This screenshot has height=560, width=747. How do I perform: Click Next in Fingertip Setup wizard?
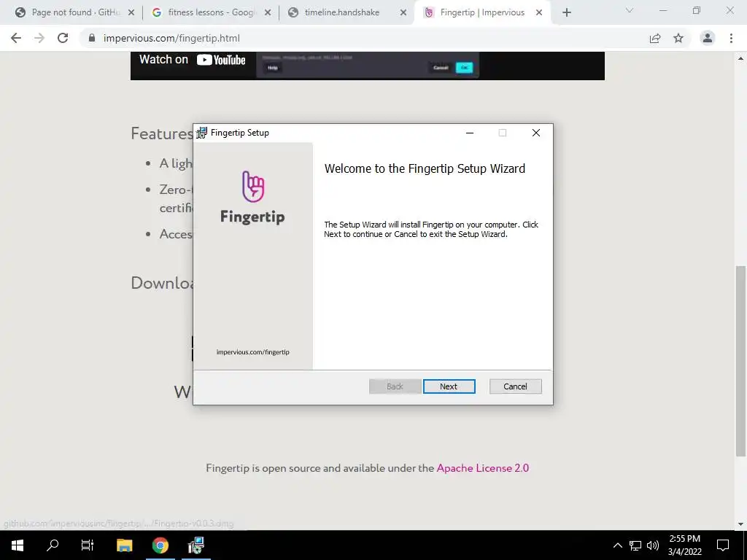tap(449, 386)
